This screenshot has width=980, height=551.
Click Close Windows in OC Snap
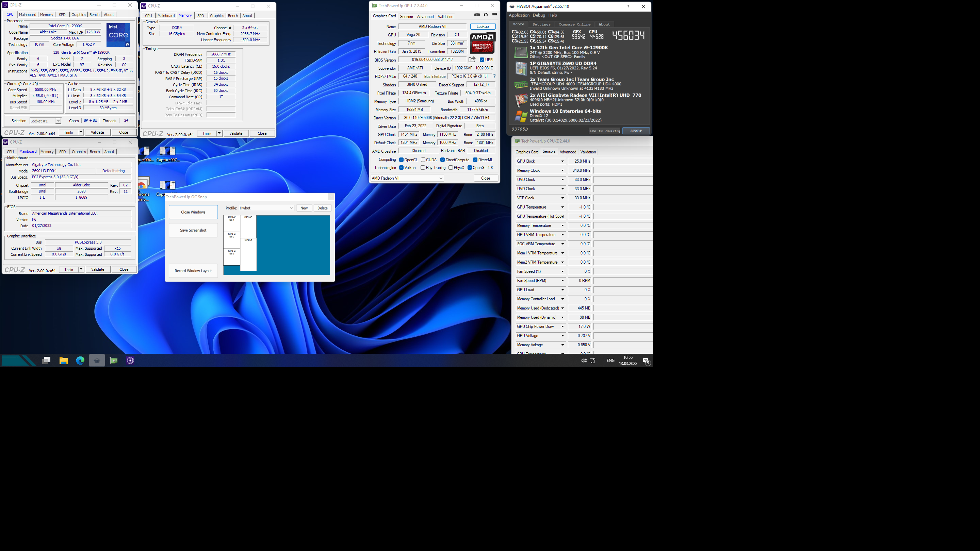point(193,212)
